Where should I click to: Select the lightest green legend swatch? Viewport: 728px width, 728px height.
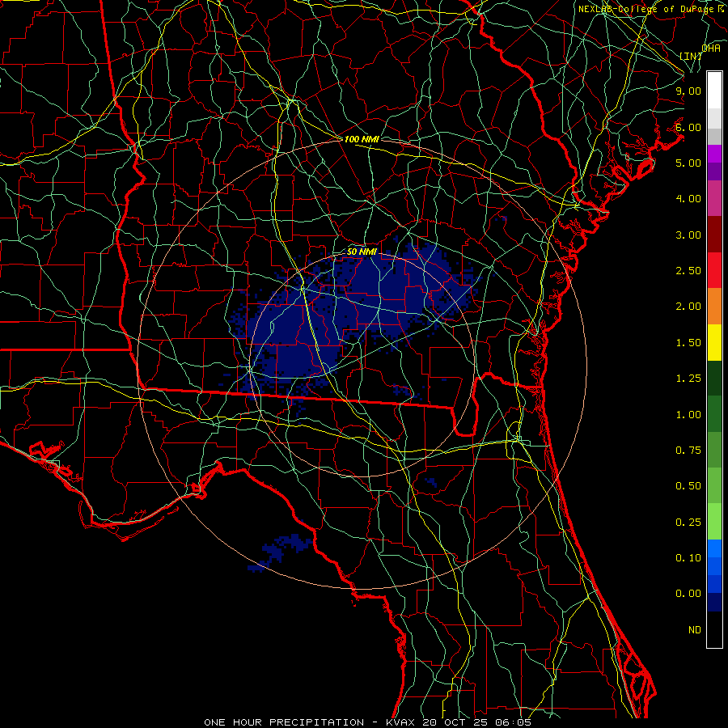pos(714,522)
